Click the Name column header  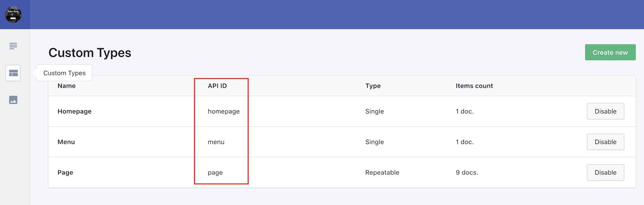[66, 86]
